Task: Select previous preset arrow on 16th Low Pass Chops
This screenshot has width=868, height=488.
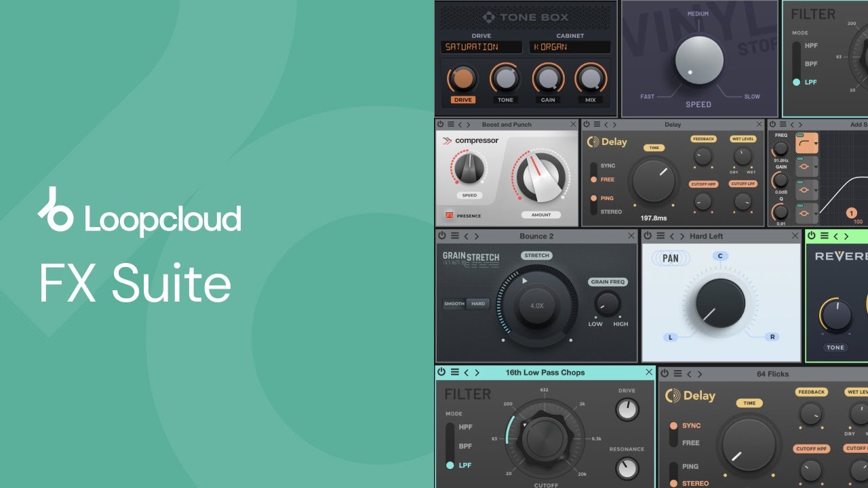Action: (467, 372)
